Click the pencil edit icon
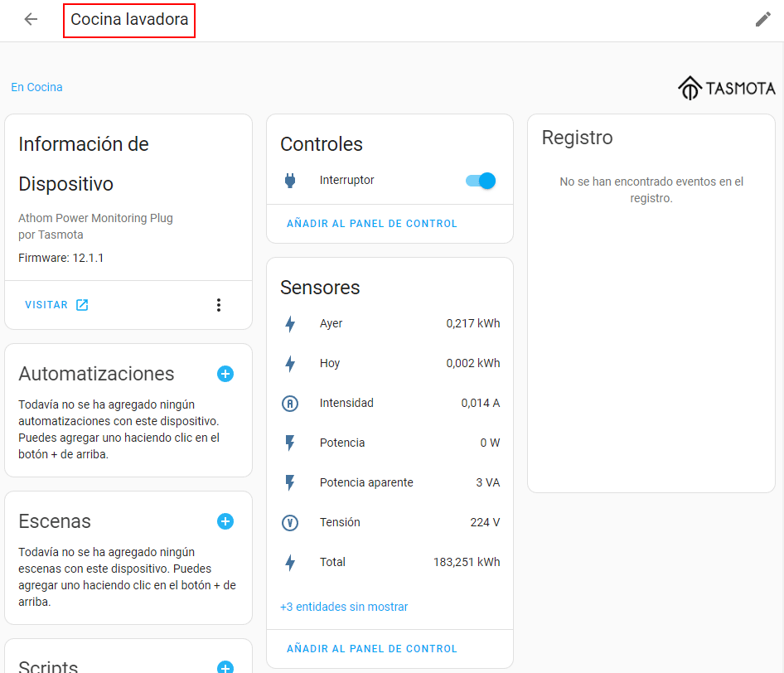784x673 pixels. pyautogui.click(x=762, y=19)
